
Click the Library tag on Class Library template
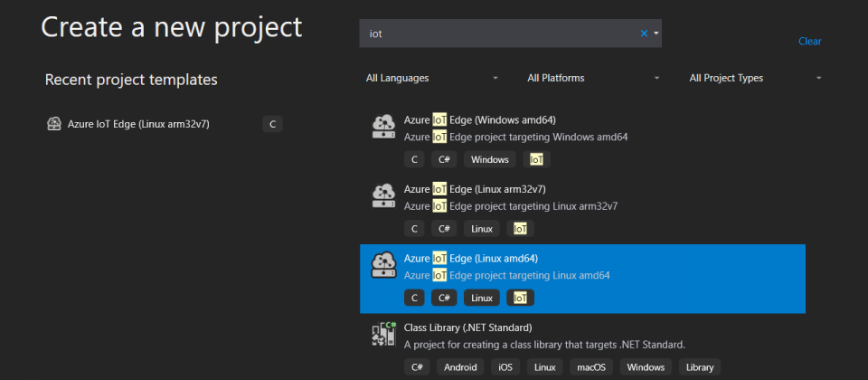click(x=700, y=366)
